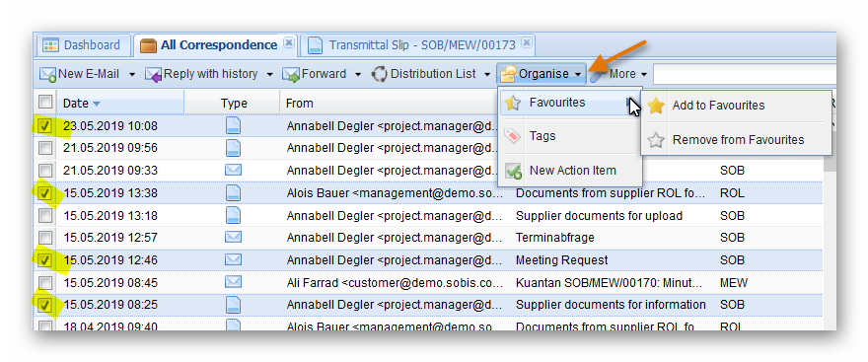This screenshot has height=362, width=868.
Task: Choose New Action Item menu entry
Action: (x=569, y=171)
